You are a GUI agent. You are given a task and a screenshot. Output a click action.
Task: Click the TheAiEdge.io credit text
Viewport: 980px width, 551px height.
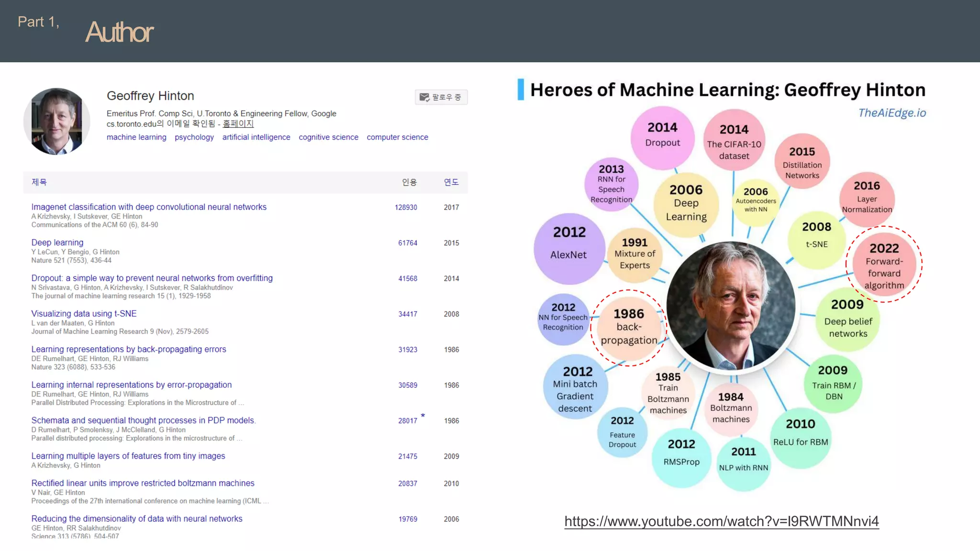tap(892, 113)
